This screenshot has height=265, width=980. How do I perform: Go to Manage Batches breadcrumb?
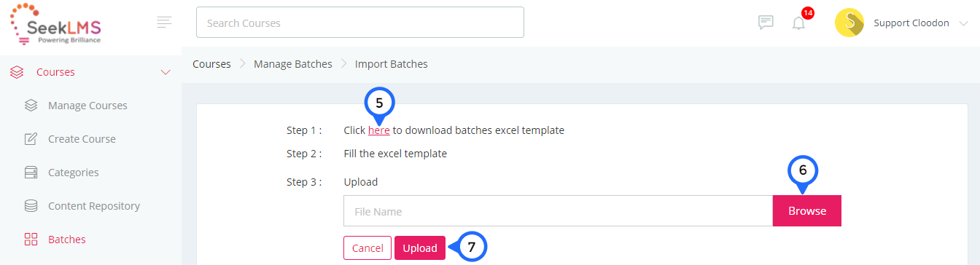(292, 64)
